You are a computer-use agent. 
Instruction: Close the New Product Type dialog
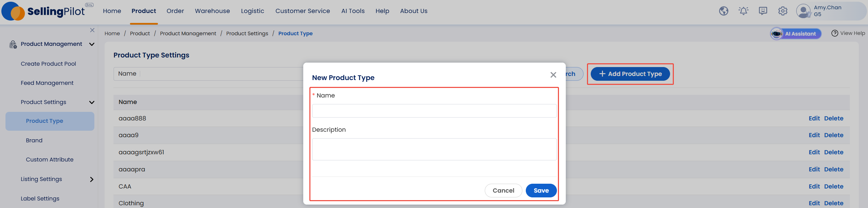[553, 75]
